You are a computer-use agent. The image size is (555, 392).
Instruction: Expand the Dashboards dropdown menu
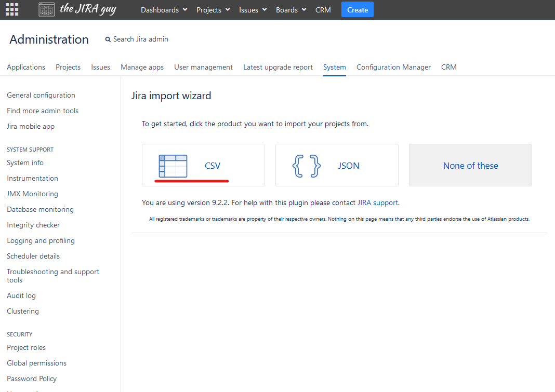(164, 10)
